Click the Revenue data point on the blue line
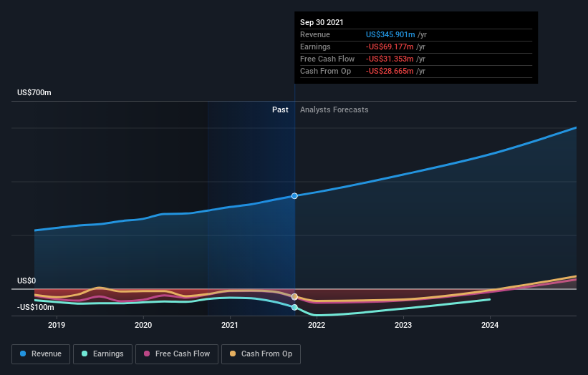Viewport: 588px width, 375px height. 294,196
